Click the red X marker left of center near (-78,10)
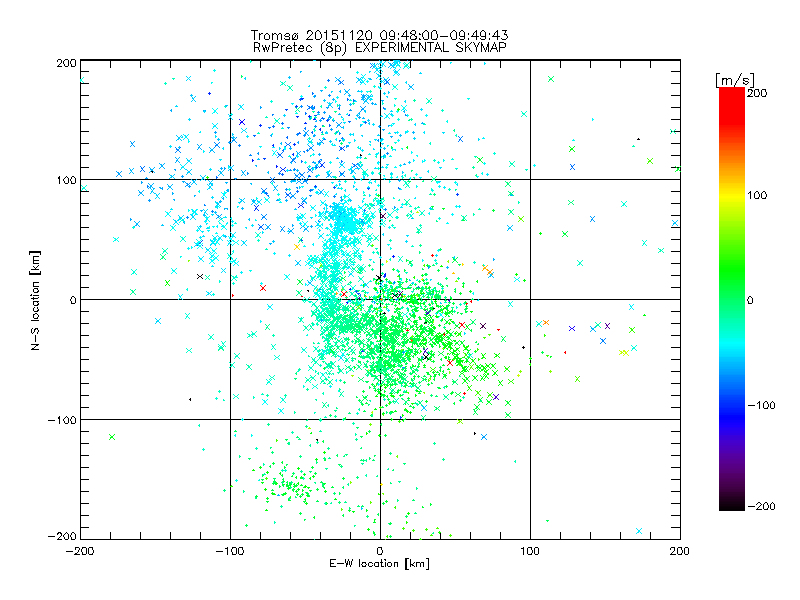Image resolution: width=800 pixels, height=600 pixels. [263, 288]
